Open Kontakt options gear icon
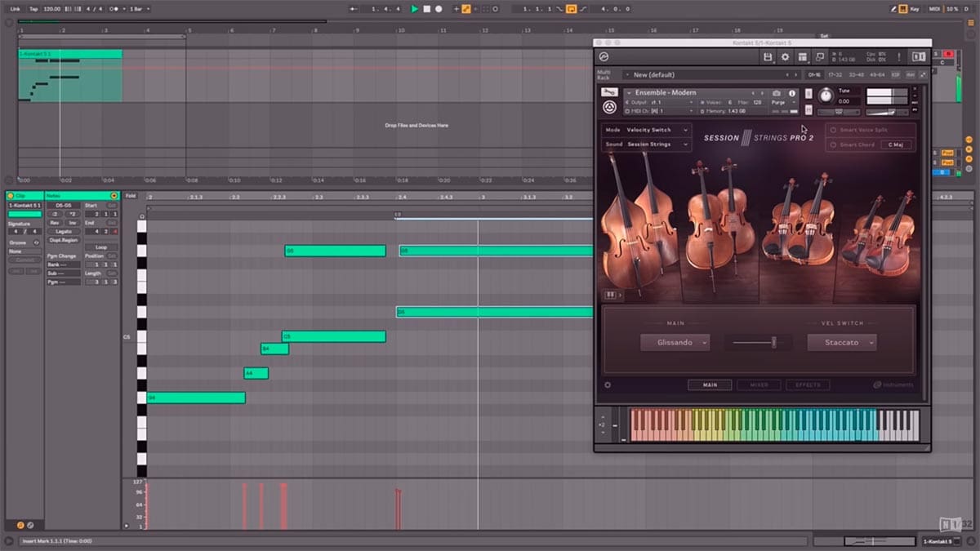 (x=785, y=57)
